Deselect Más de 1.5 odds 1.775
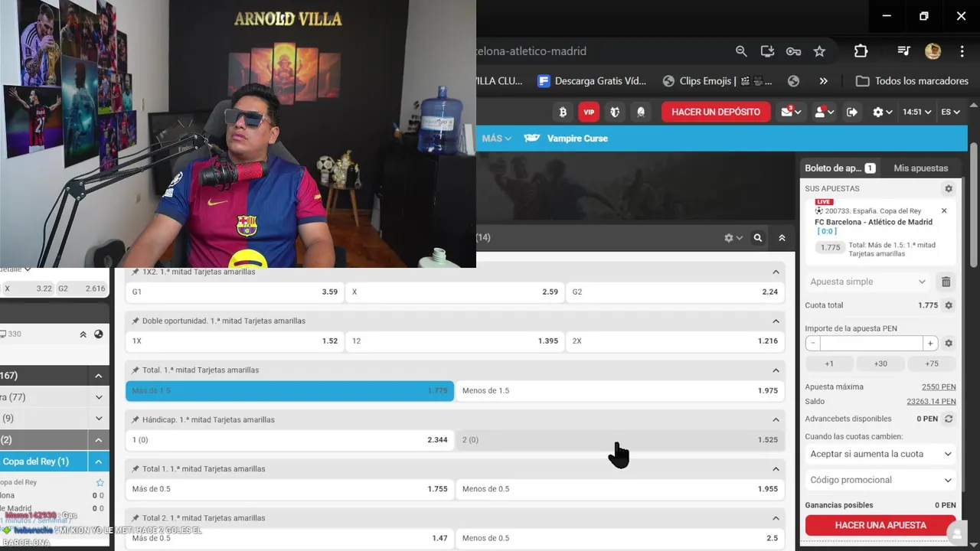 click(x=289, y=390)
